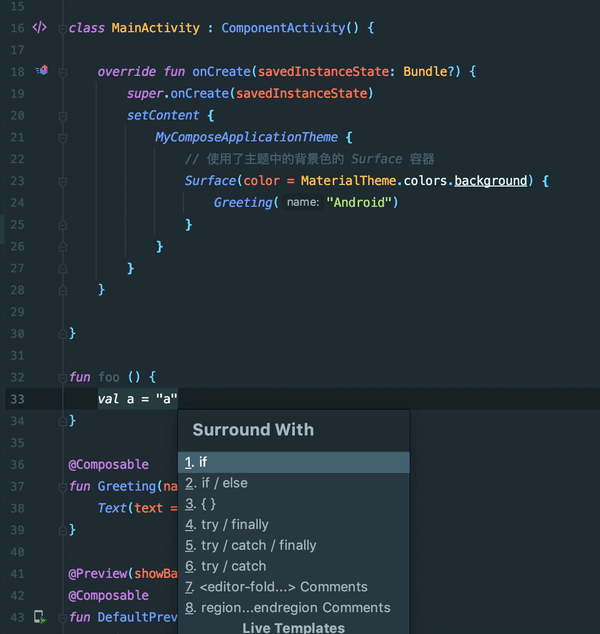600x634 pixels.
Task: Click the override gutter icon on line 18
Action: [42, 70]
